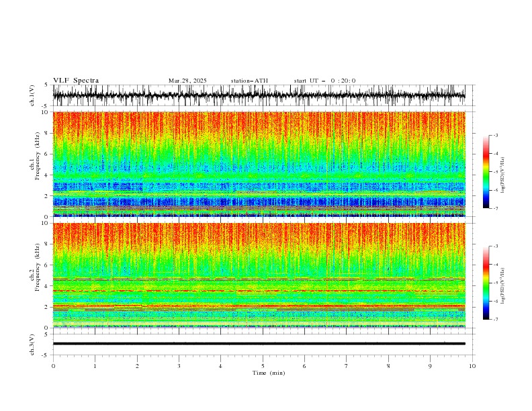532x411 pixels.
Task: Click inside the ch.1 spectrogram panel
Action: [x=259, y=164]
